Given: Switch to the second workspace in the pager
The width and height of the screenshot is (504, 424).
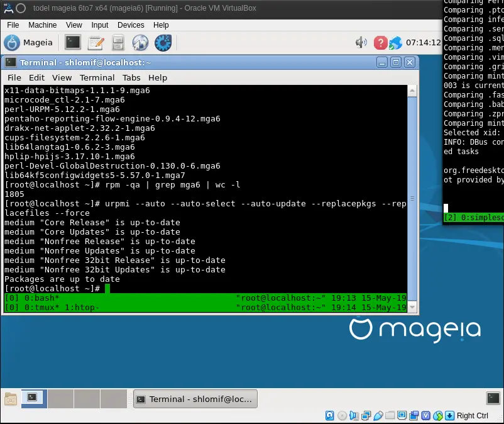Looking at the screenshot, I should [x=60, y=399].
